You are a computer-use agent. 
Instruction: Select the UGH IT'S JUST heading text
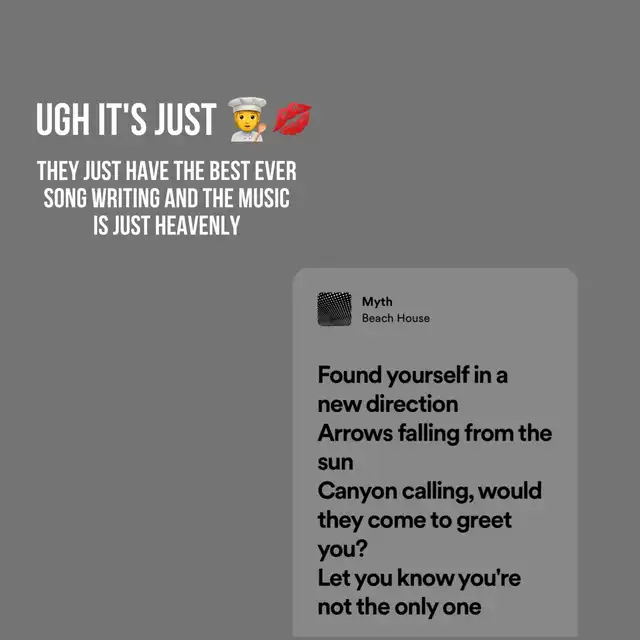click(126, 119)
